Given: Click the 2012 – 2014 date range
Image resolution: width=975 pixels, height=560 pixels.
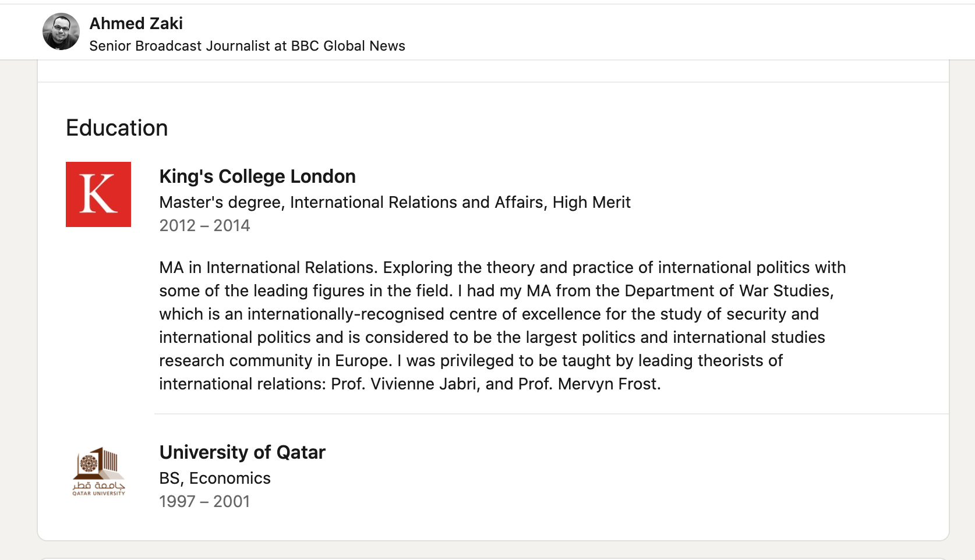Looking at the screenshot, I should point(204,225).
